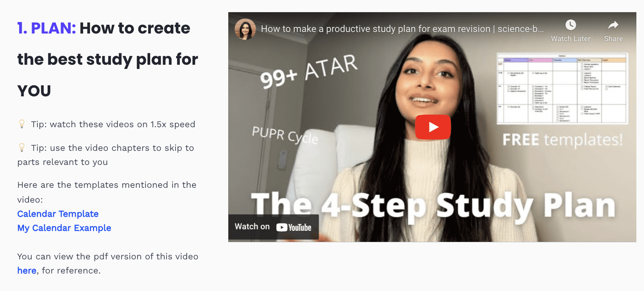This screenshot has width=644, height=291.
Task: Click the lightbulb icon beside video chapters tip
Action: [x=22, y=147]
